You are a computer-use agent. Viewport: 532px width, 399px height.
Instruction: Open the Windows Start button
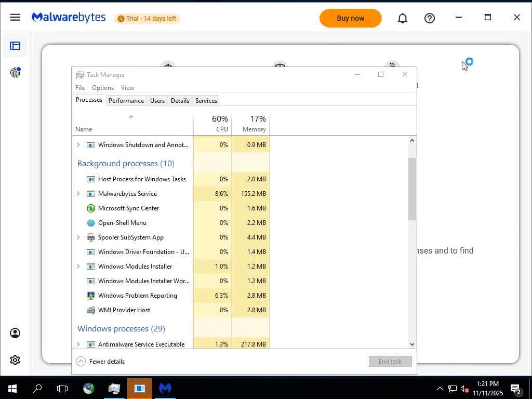tap(12, 389)
